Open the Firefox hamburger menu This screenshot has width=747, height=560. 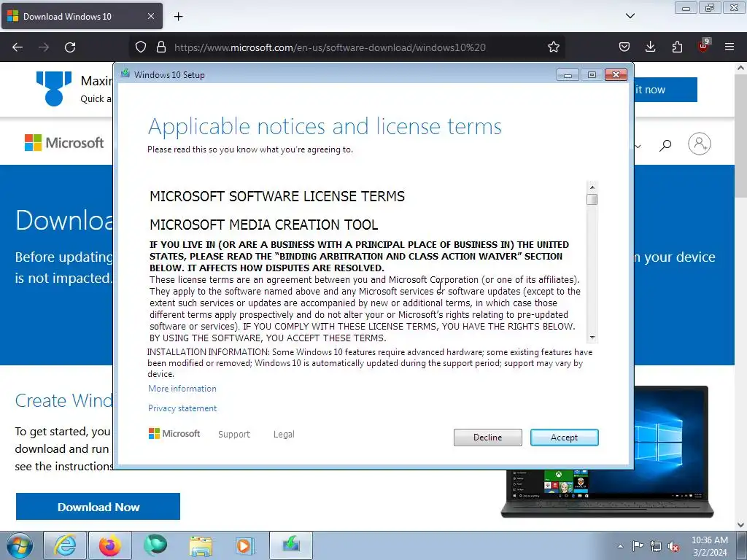click(x=729, y=47)
